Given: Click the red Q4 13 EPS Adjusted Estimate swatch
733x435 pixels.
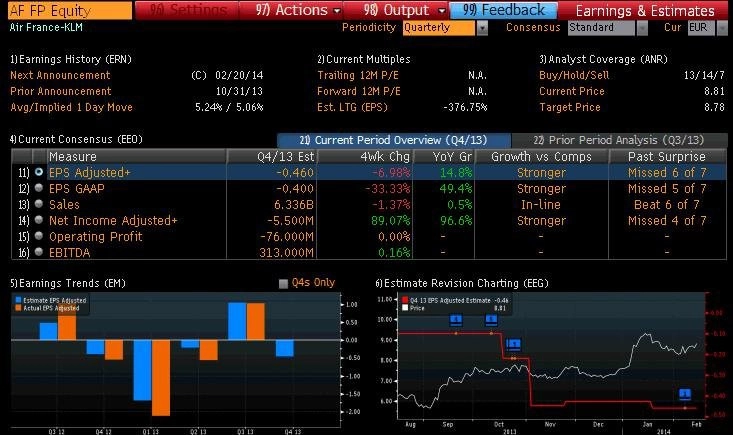Looking at the screenshot, I should (405, 300).
